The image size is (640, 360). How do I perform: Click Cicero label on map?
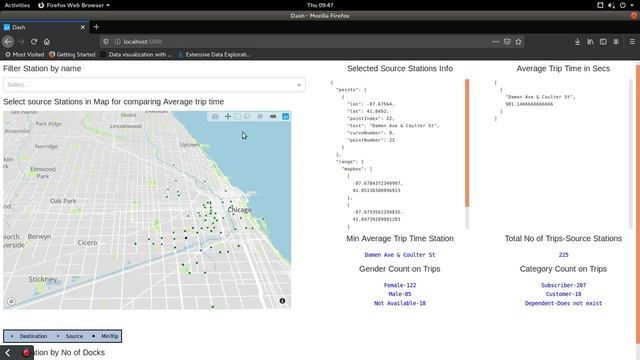coord(87,242)
